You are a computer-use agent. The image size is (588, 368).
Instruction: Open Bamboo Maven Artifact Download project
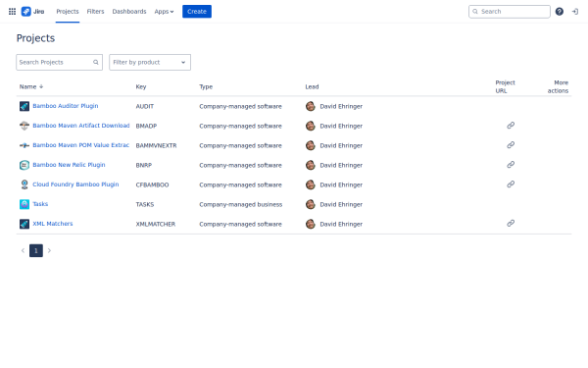coord(81,126)
